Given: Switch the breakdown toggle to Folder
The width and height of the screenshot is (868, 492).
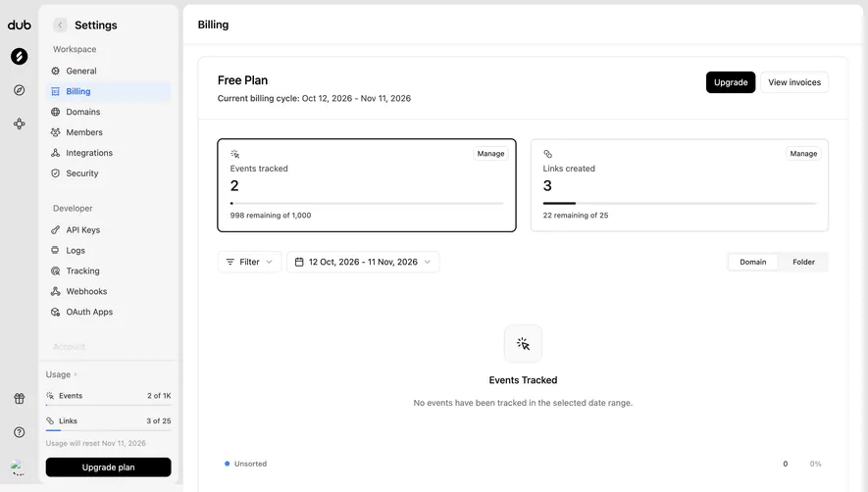Looking at the screenshot, I should pyautogui.click(x=803, y=262).
